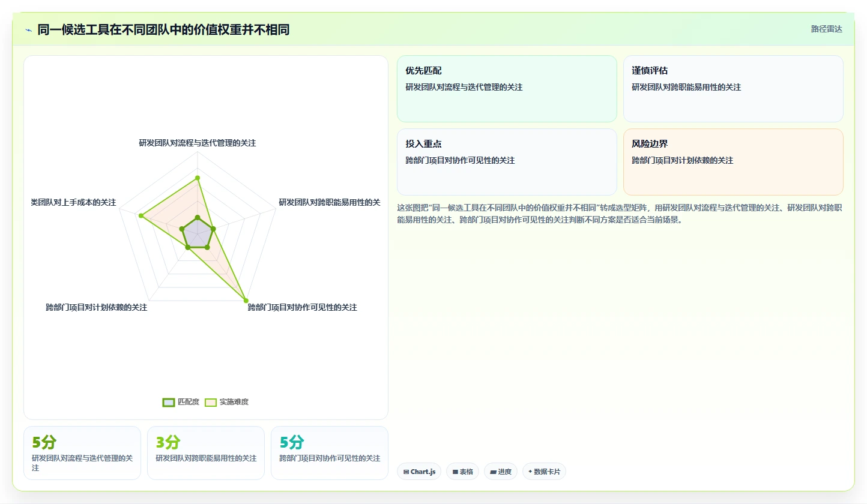Click the 实施难度 legend color box
The height and width of the screenshot is (504, 867).
pos(211,402)
